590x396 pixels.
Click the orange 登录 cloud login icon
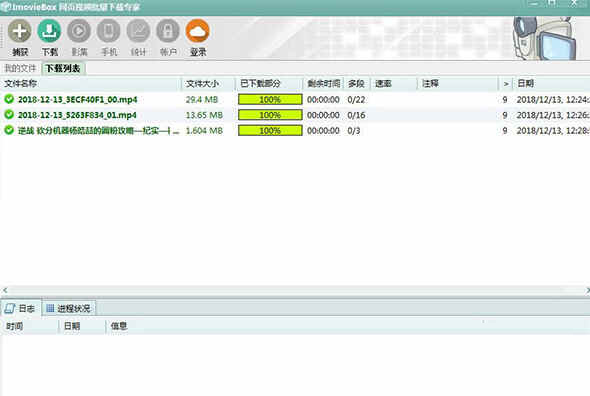[x=198, y=31]
